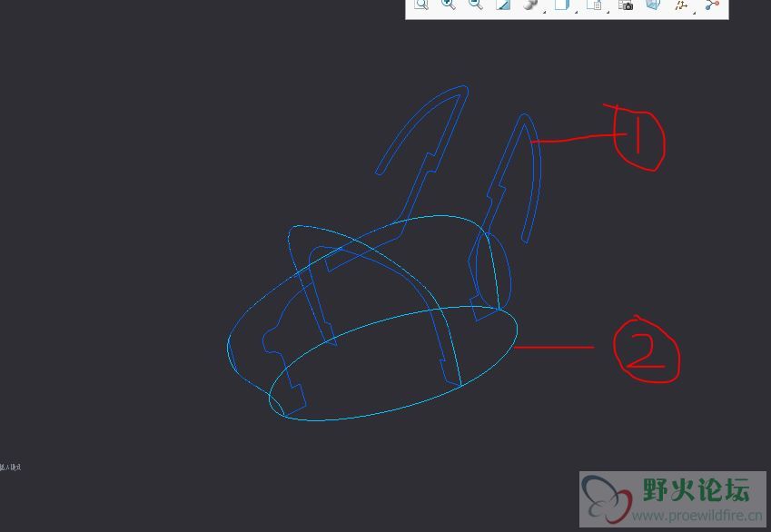
Task: Open the Display Style dropdown
Action: 533,5
